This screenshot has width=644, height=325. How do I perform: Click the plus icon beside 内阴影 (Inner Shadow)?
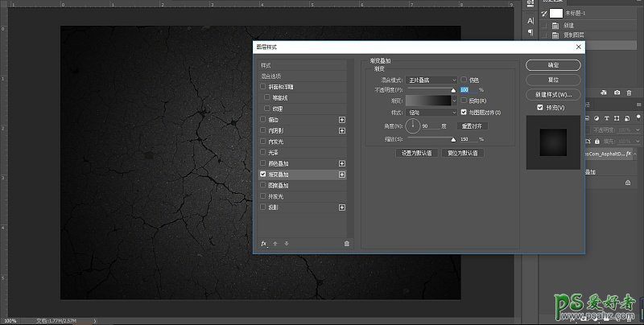[342, 130]
